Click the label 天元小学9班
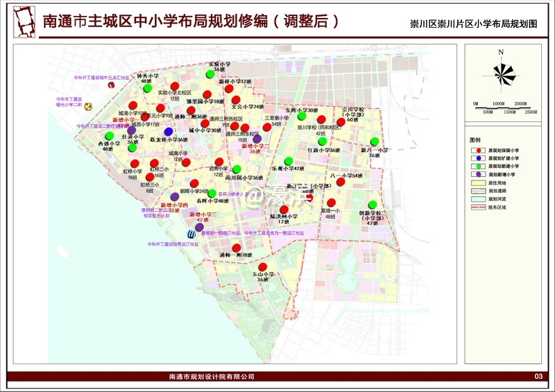Image resolution: width=555 pixels, height=392 pixels. click(161, 116)
